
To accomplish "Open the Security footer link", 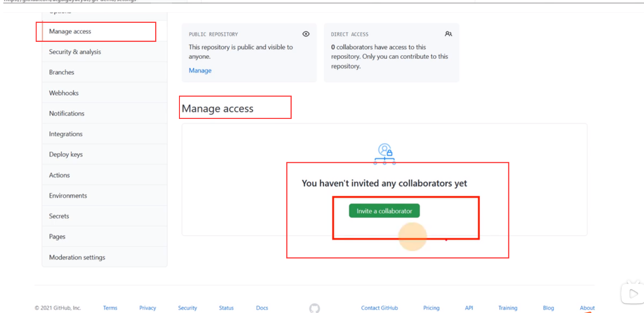I will 188,308.
